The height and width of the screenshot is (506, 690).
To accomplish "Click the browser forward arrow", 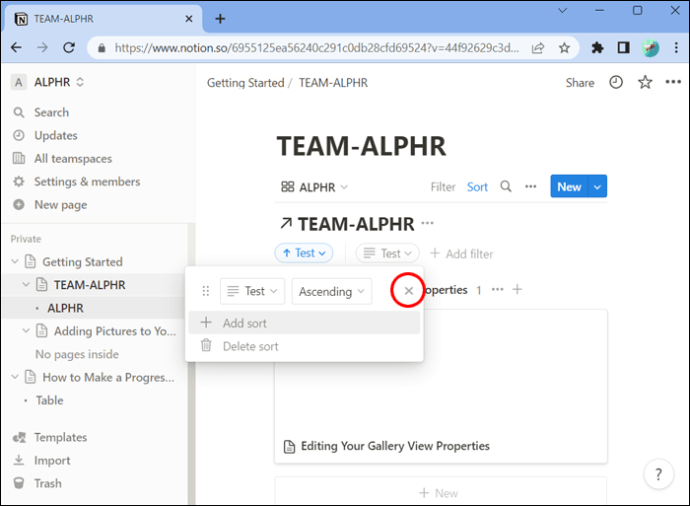I will pos(42,48).
